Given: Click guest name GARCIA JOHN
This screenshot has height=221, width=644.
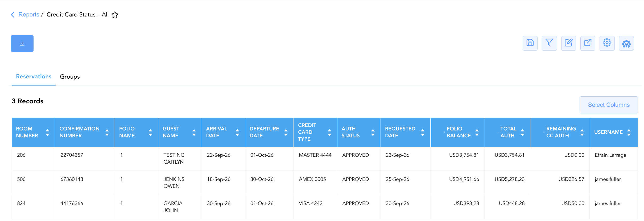Looking at the screenshot, I should tap(173, 207).
